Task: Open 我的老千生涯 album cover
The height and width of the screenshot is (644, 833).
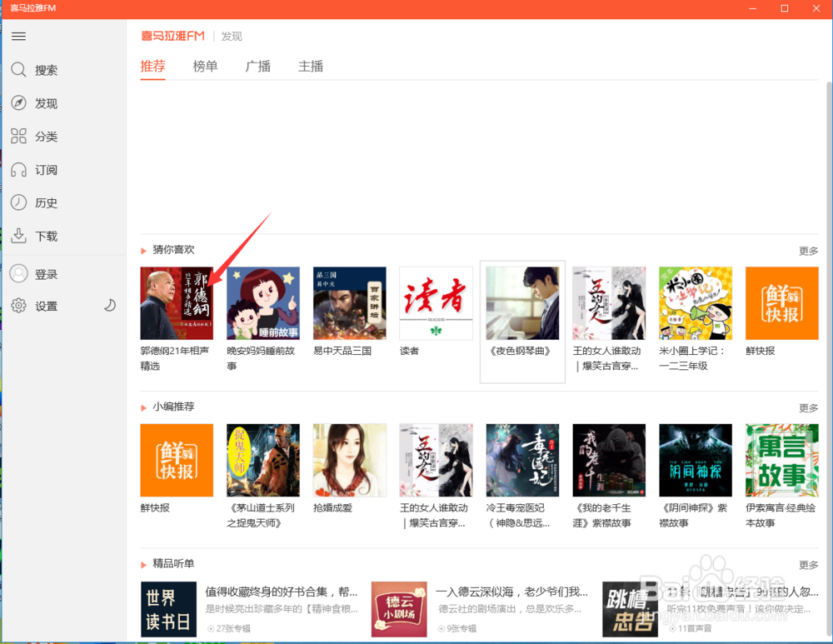Action: [x=610, y=460]
